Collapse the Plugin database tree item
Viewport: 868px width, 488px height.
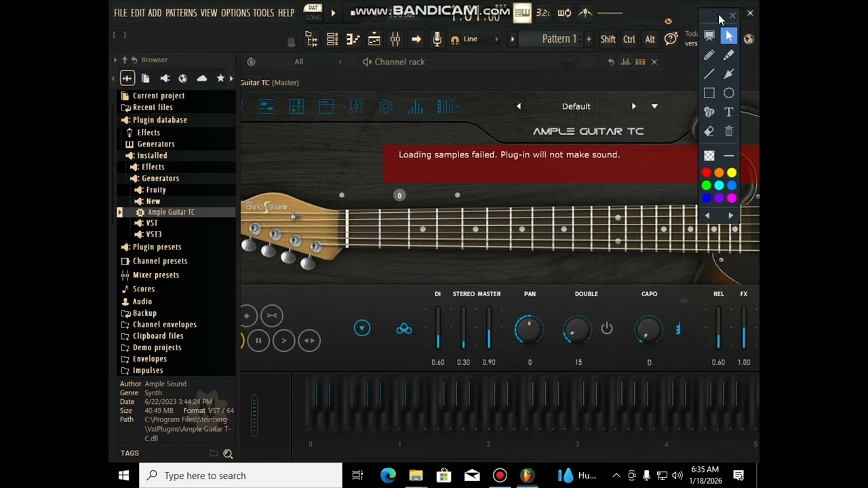pos(159,120)
